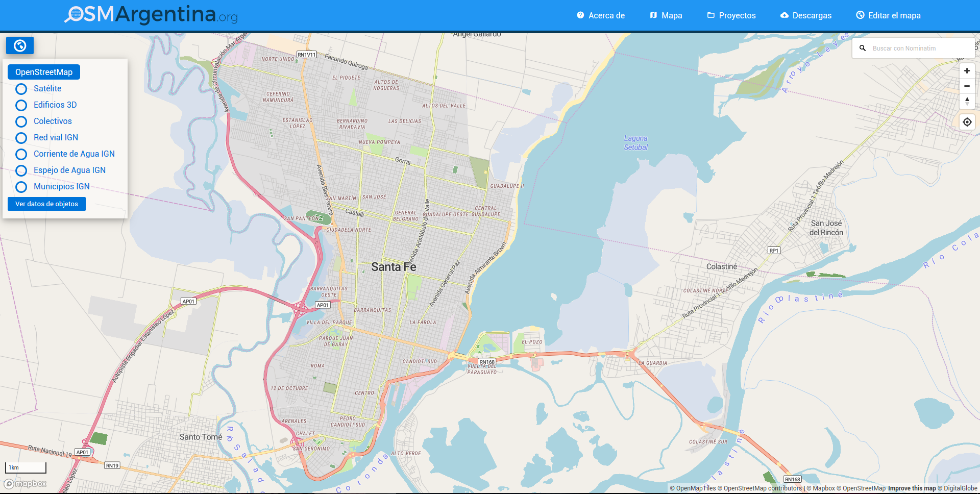Click the RN19 road shield

(112, 465)
